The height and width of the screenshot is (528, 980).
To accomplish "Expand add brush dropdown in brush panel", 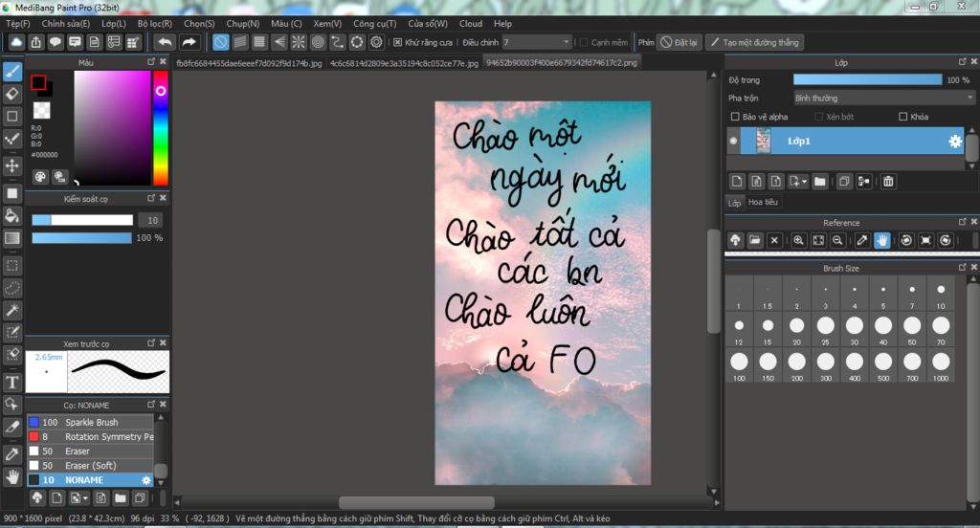I will tap(85, 498).
